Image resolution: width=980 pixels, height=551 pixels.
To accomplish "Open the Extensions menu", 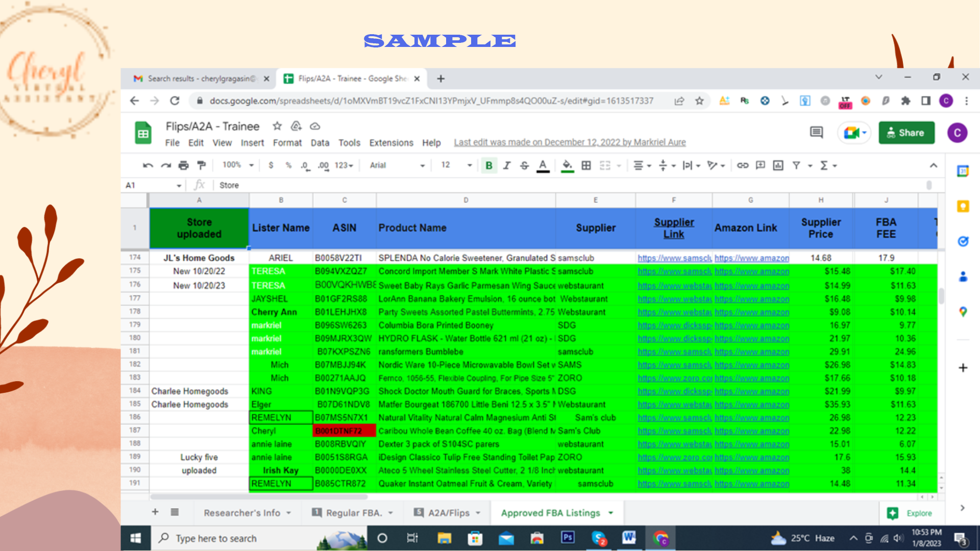I will tap(391, 143).
